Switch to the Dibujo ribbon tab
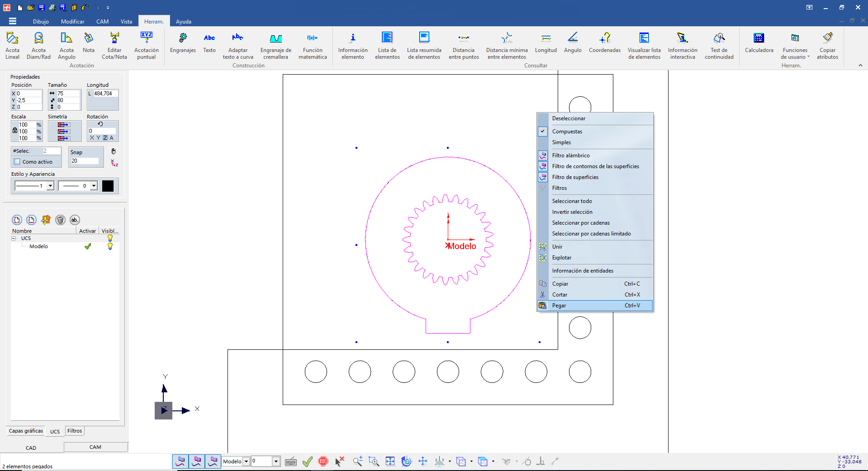This screenshot has width=868, height=471. tap(41, 21)
